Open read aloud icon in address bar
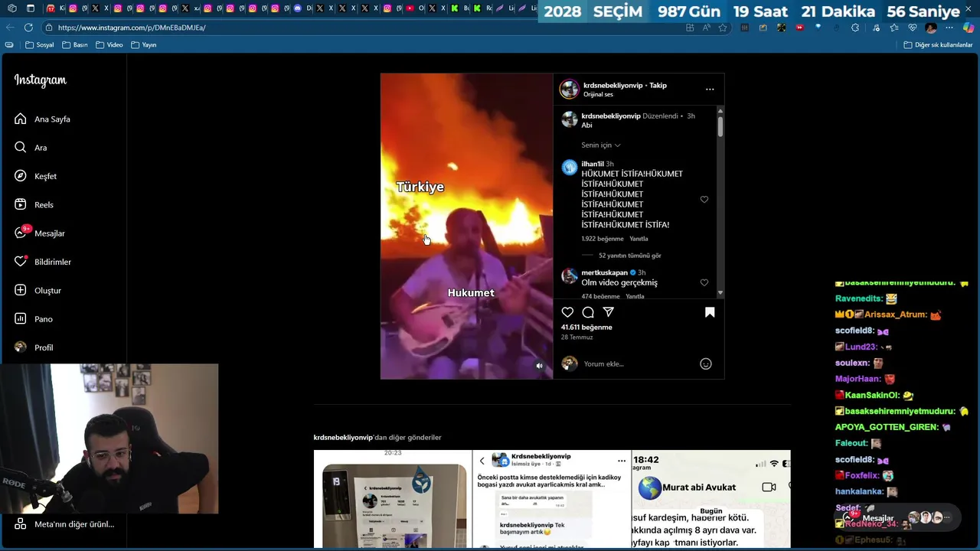The height and width of the screenshot is (551, 980). coord(706,28)
